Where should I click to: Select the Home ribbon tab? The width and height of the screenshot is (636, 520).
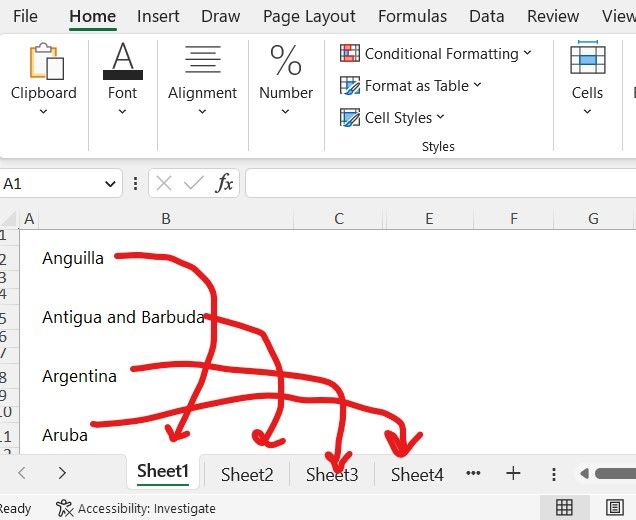(92, 17)
